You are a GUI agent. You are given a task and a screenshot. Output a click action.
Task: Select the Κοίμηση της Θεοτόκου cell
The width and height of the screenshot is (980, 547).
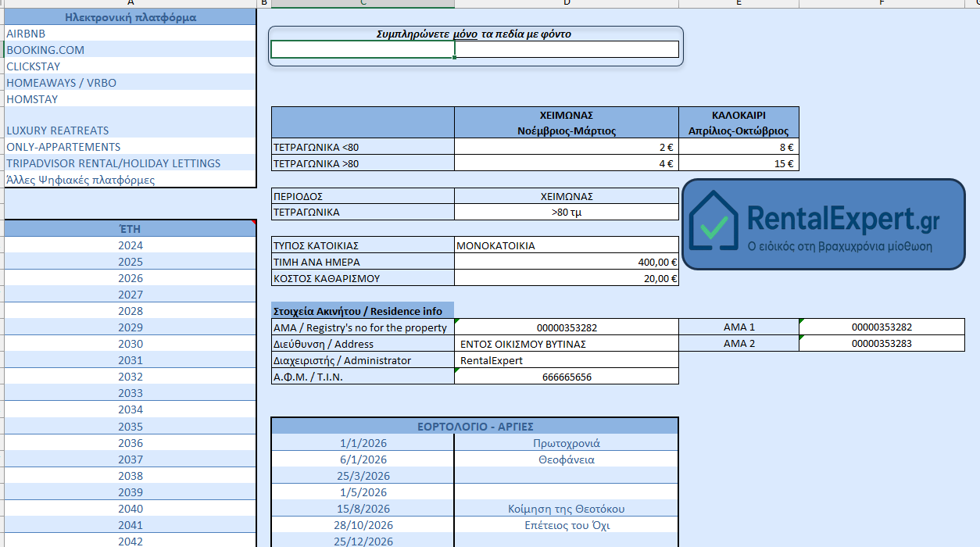coord(567,509)
